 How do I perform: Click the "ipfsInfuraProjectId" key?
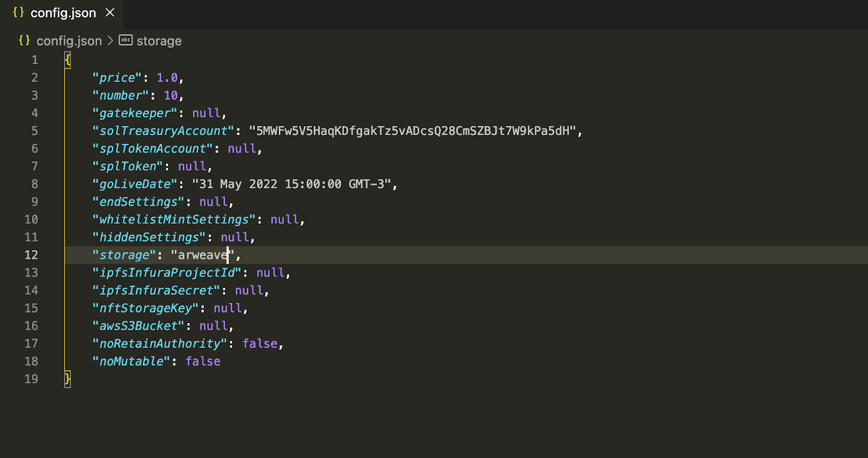tap(167, 273)
